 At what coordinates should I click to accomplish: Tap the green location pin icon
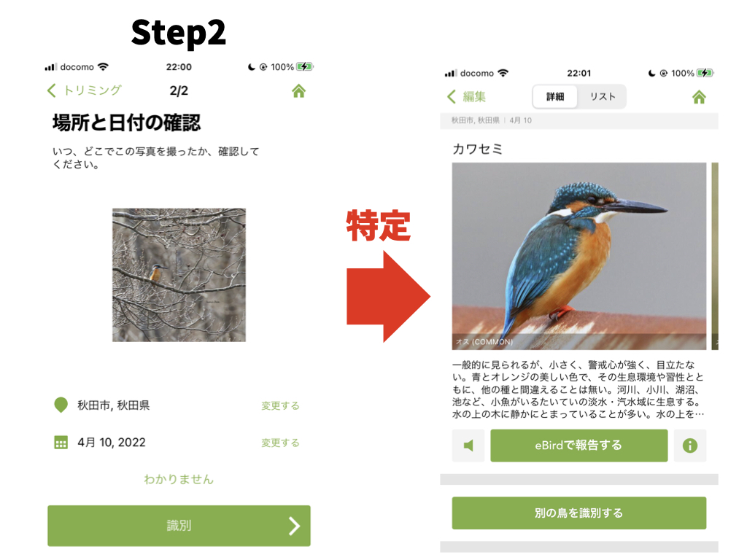click(x=61, y=405)
